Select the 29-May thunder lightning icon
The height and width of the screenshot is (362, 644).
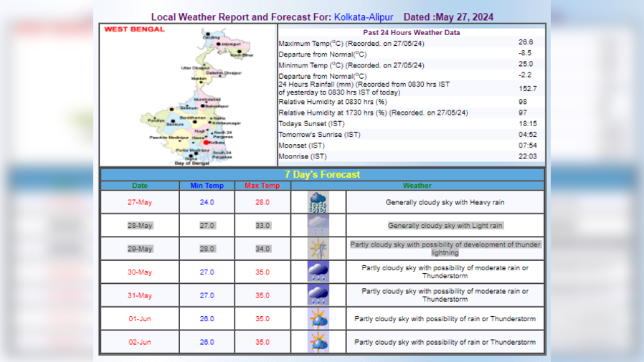tap(318, 249)
